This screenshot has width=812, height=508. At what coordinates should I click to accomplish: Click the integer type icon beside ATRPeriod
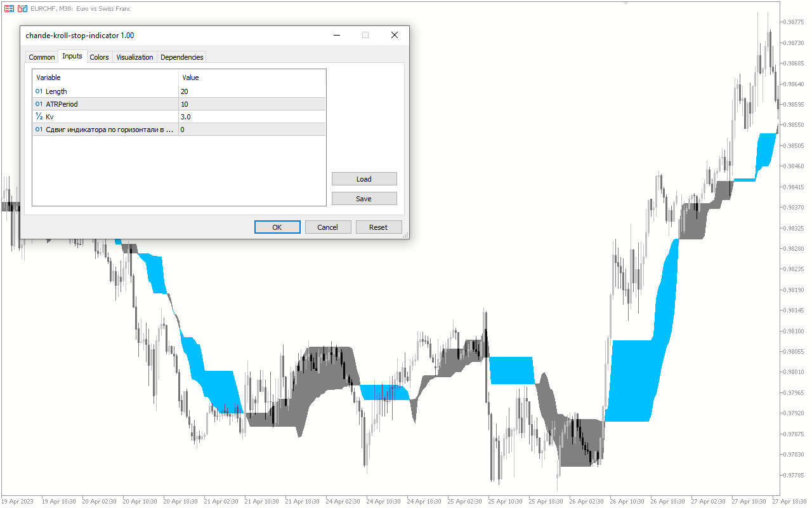point(39,104)
